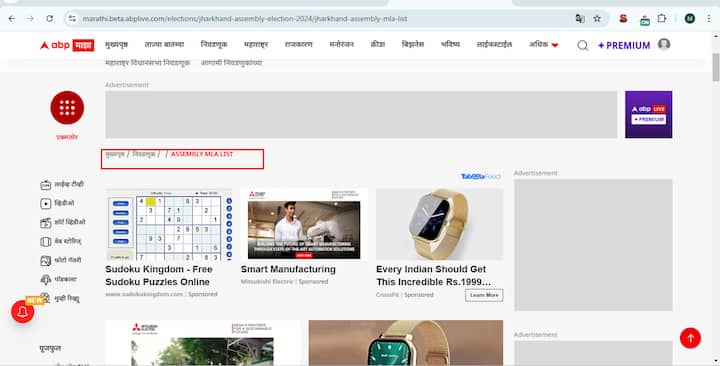
Task: Open site information icon in address bar
Action: [x=72, y=19]
